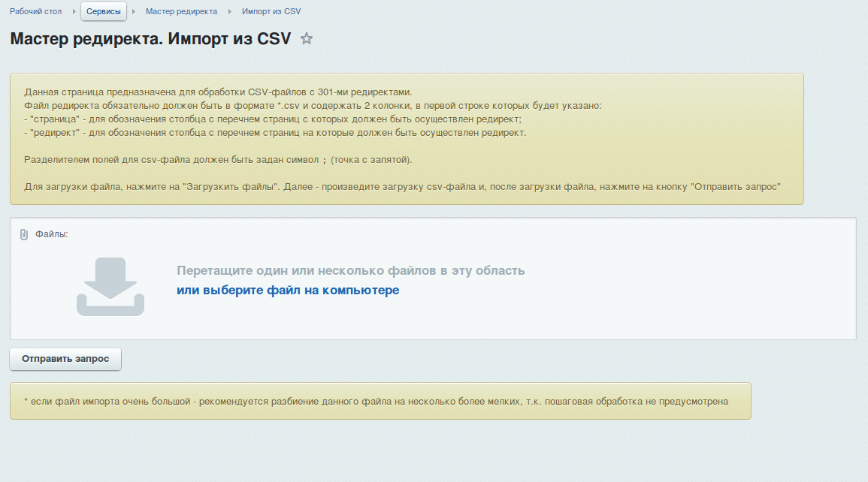Open the Сервисы breadcrumb item

pyautogui.click(x=104, y=12)
